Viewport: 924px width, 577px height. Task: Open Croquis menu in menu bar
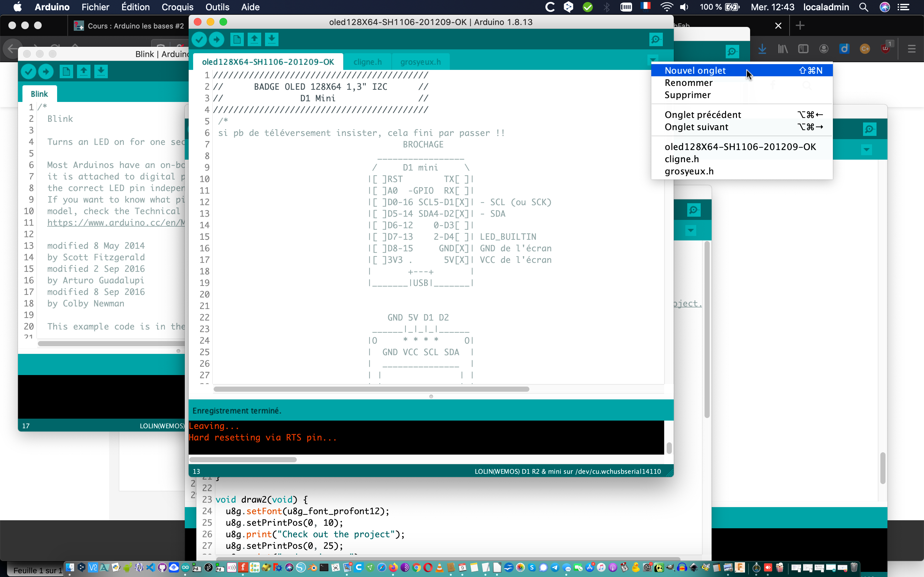pos(177,7)
